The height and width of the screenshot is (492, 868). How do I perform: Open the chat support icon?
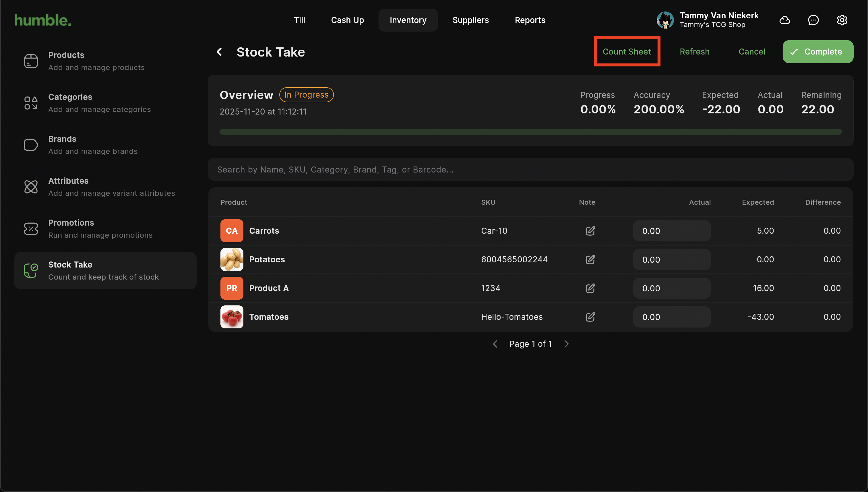click(813, 20)
